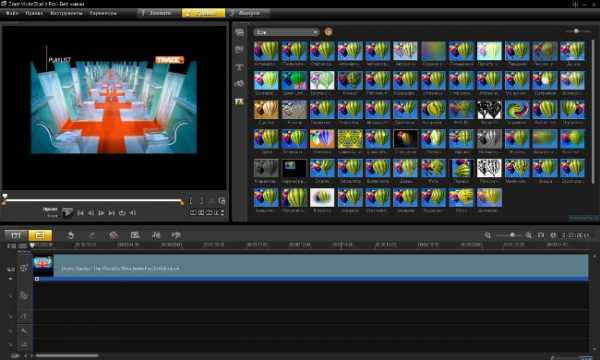
Task: Expand the video track options arrow
Action: click(x=11, y=279)
